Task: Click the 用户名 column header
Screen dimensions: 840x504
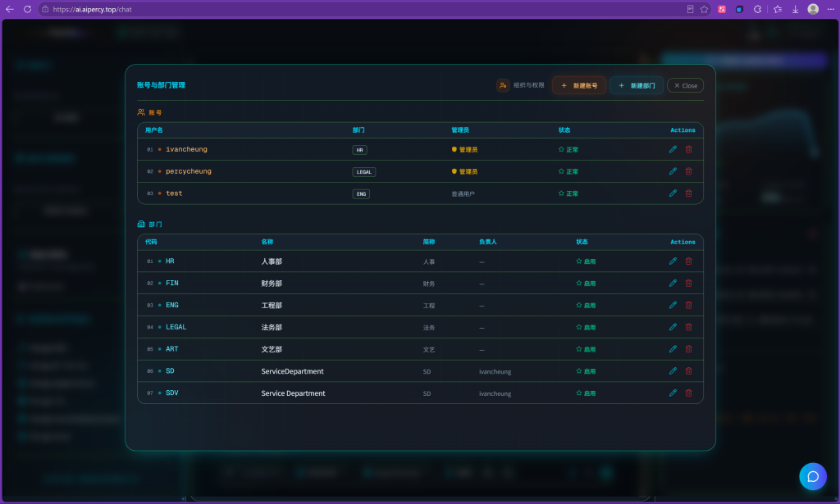Action: (153, 130)
